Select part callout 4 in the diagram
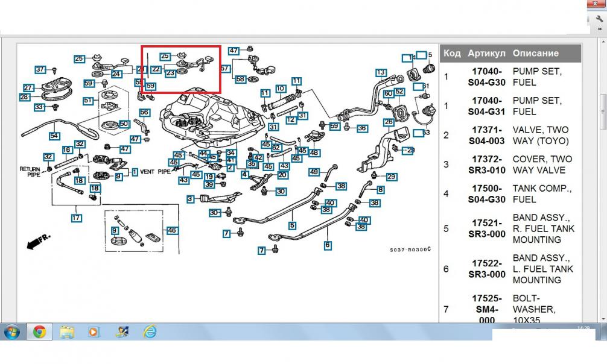Image resolution: width=607 pixels, height=364 pixels. click(244, 174)
